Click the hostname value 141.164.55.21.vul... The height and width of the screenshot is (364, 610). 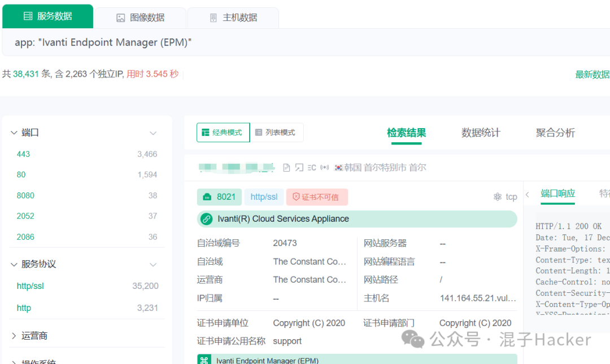pos(478,299)
